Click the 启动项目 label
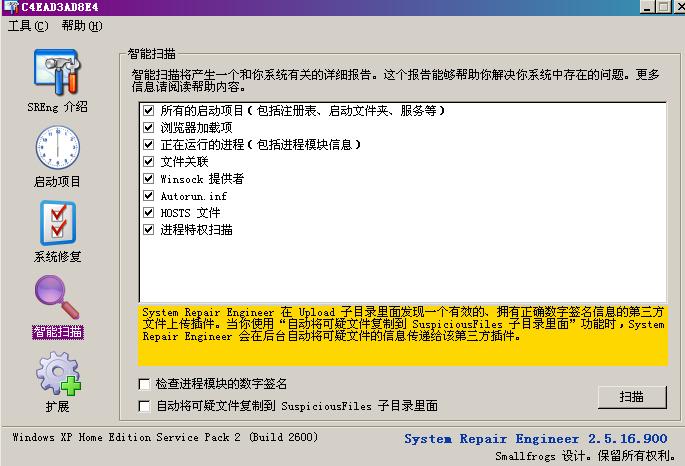 [x=57, y=181]
